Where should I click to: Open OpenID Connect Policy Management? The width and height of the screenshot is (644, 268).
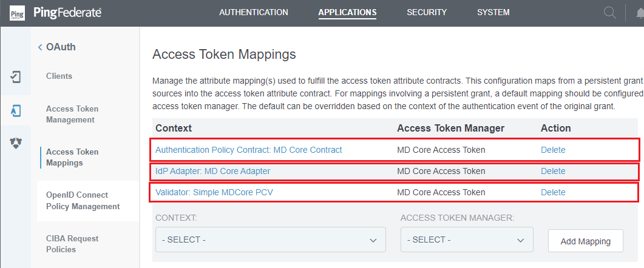(83, 201)
